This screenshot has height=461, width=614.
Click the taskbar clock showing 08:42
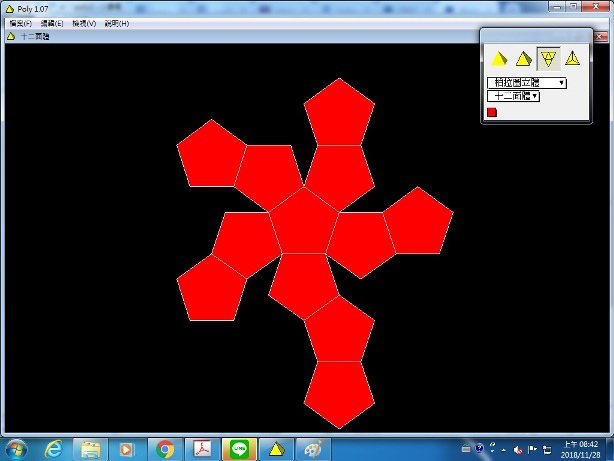580,450
